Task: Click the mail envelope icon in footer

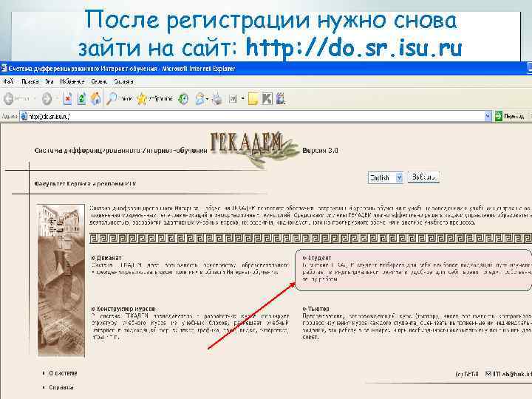Action: click(488, 374)
